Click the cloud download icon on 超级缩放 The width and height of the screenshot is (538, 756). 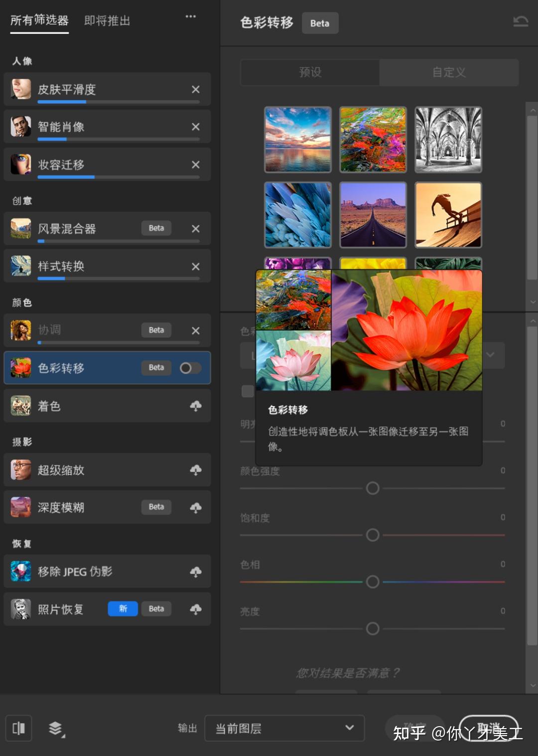pos(196,470)
